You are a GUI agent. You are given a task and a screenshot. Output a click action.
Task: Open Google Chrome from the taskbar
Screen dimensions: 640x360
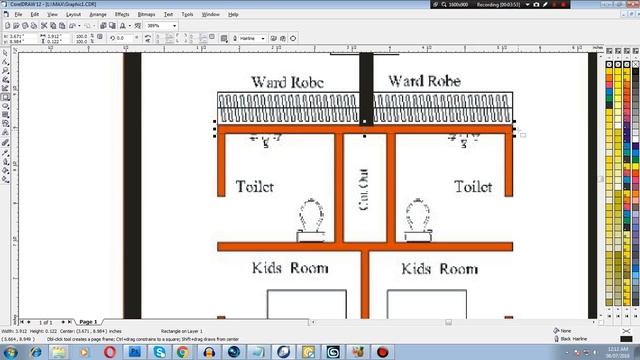183,352
